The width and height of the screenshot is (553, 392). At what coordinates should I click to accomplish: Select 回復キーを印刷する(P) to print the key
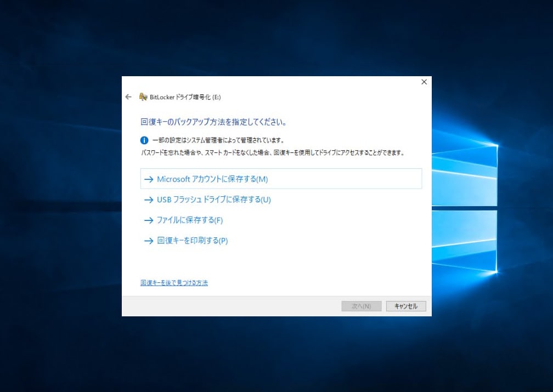192,241
